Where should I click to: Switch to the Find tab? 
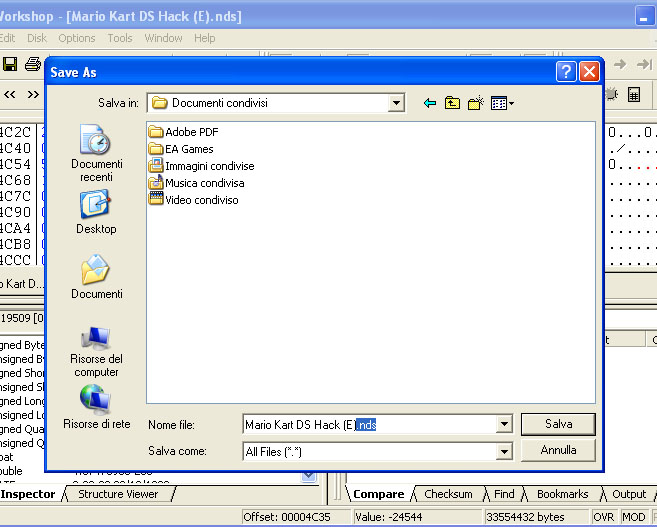tap(504, 494)
